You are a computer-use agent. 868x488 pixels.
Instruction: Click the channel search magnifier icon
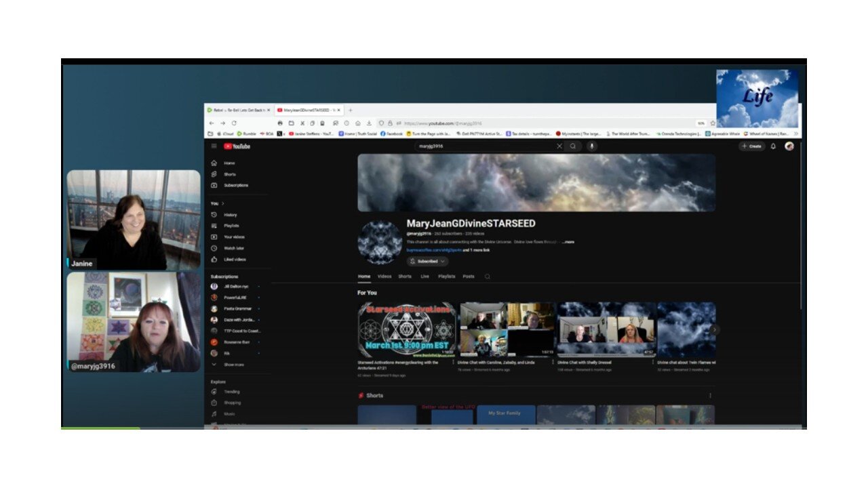(487, 277)
